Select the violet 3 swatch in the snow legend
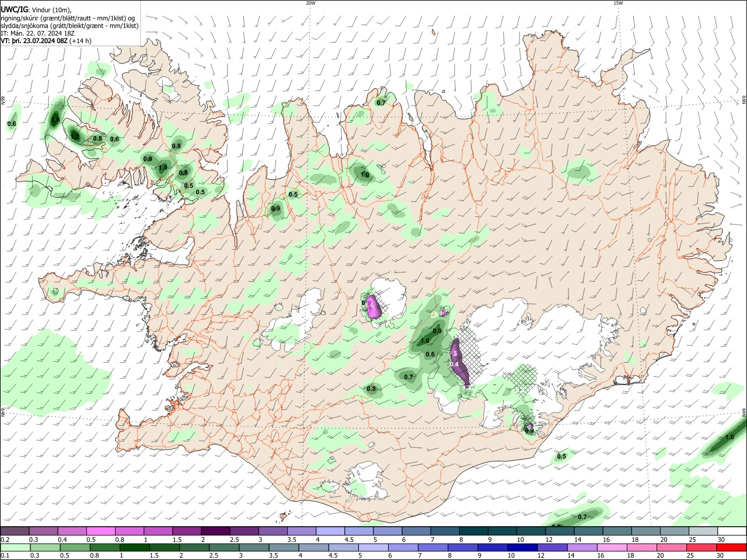The image size is (747, 560). click(272, 531)
